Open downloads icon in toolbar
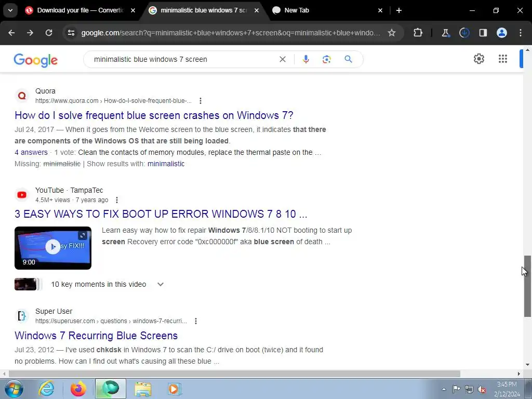Screen dimensions: 532x399 (x=464, y=33)
